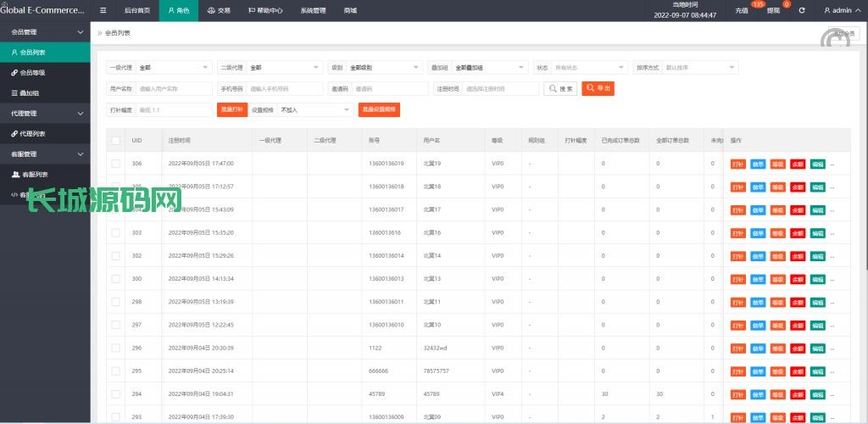Click the 充值 notification with badge 135
The width and height of the screenshot is (868, 424).
(x=744, y=10)
